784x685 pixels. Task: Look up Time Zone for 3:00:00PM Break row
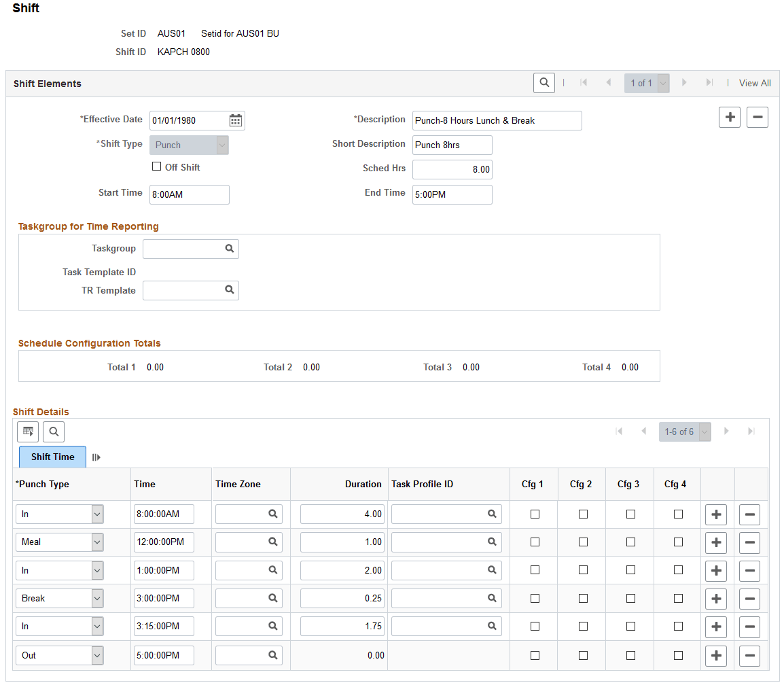[x=273, y=598]
